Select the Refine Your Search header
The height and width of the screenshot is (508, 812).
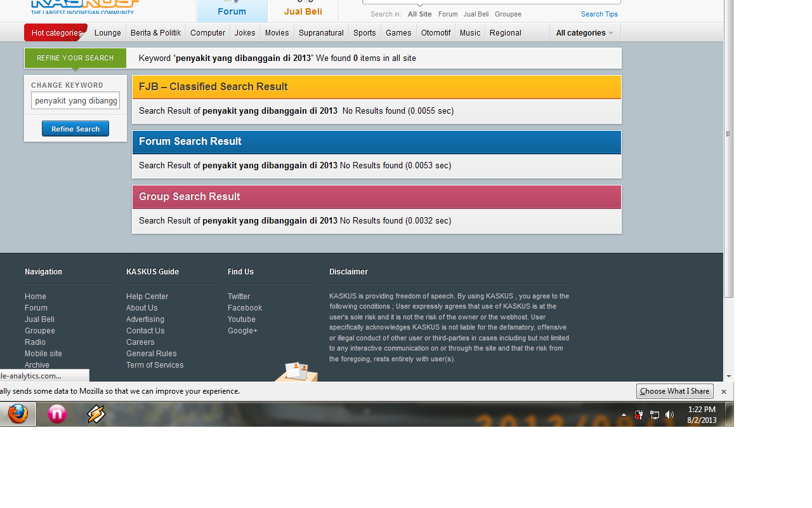point(75,58)
